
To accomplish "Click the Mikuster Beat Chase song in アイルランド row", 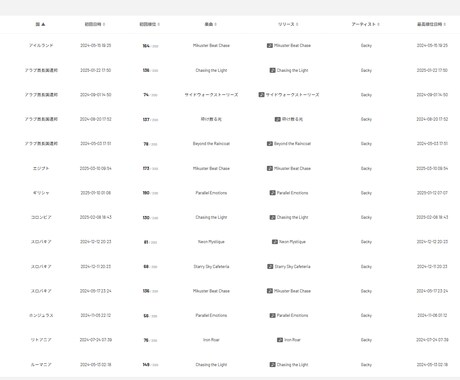I will point(211,45).
